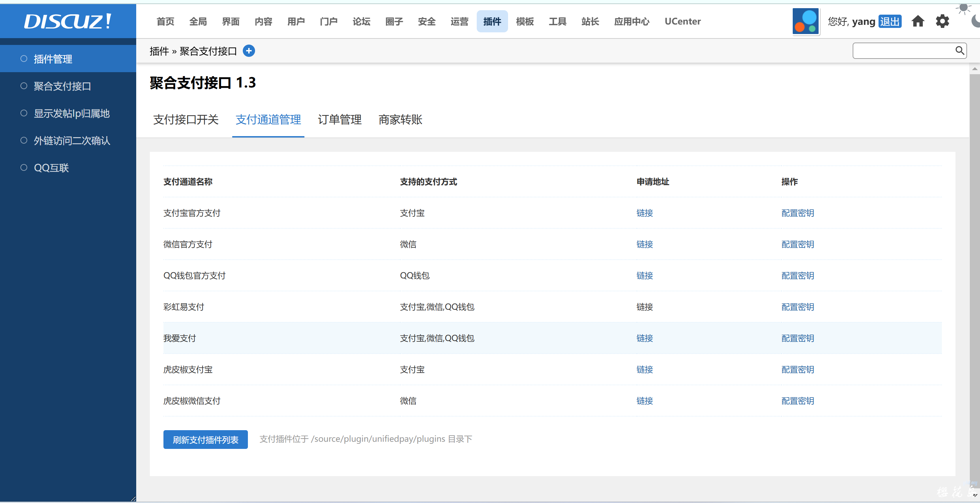Select 显示发帖Ip归属地 in the sidebar
Screen dimensions: 980x503
click(x=68, y=113)
